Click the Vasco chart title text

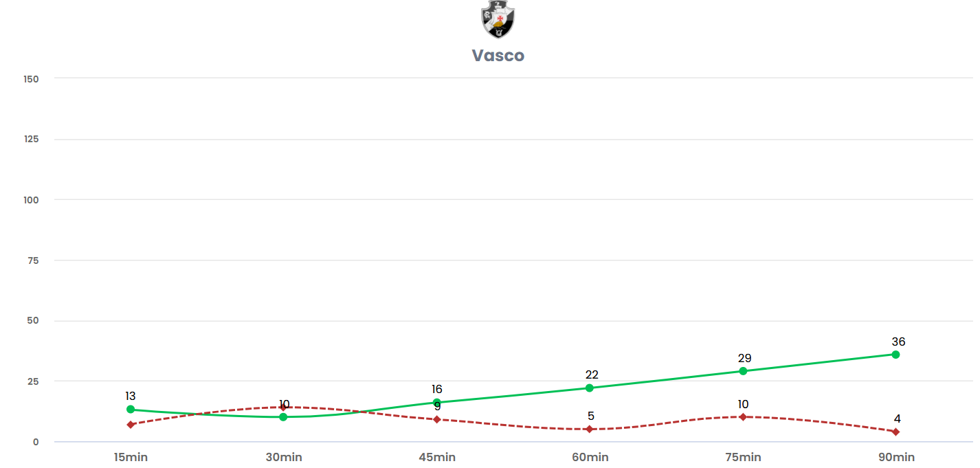(x=498, y=56)
